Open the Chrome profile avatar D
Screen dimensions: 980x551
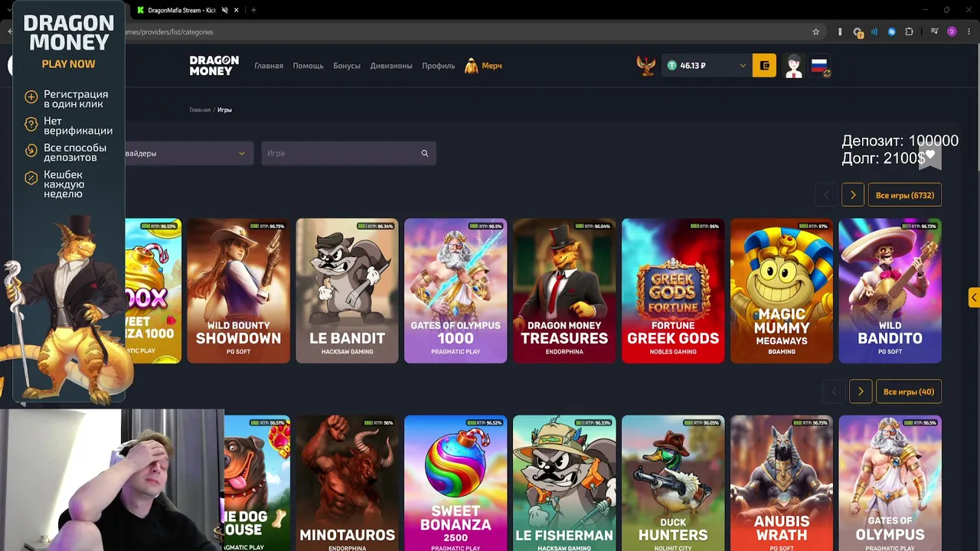click(x=952, y=31)
